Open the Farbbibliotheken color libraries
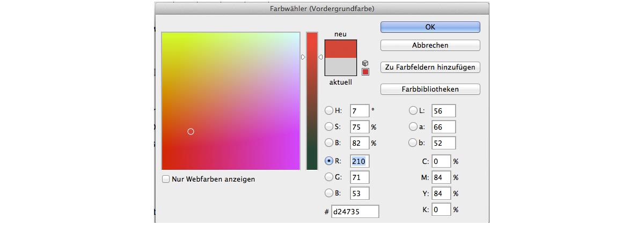Viewport: 644px width, 225px height. click(x=430, y=89)
